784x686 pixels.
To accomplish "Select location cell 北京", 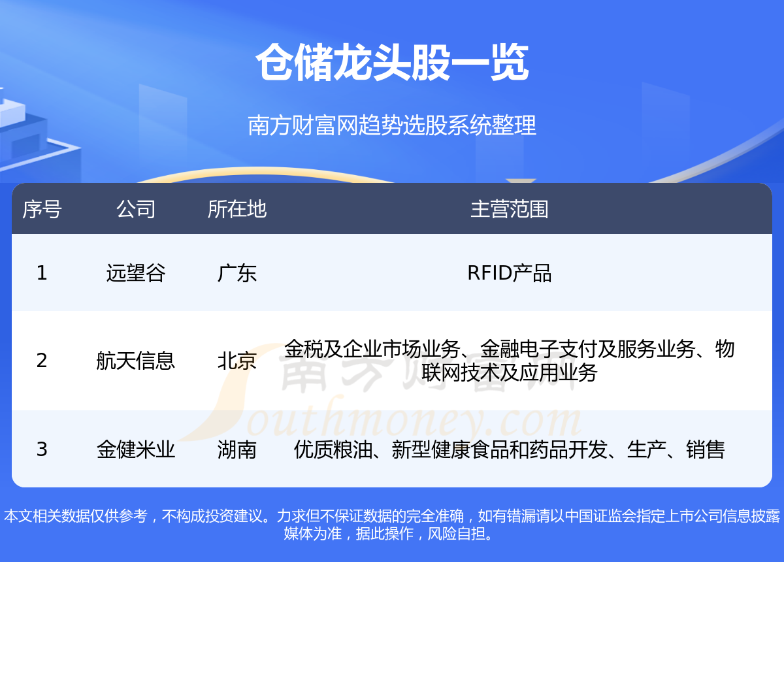I will pyautogui.click(x=237, y=361).
